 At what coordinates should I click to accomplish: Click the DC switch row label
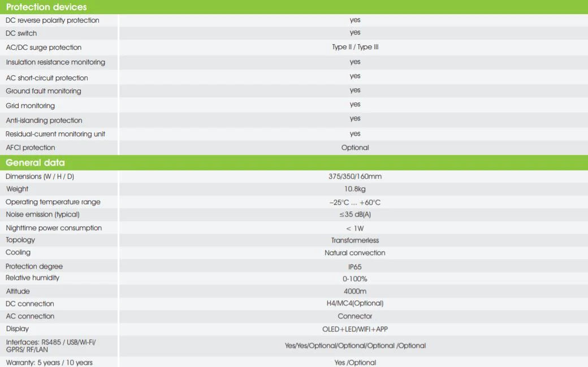[x=21, y=33]
